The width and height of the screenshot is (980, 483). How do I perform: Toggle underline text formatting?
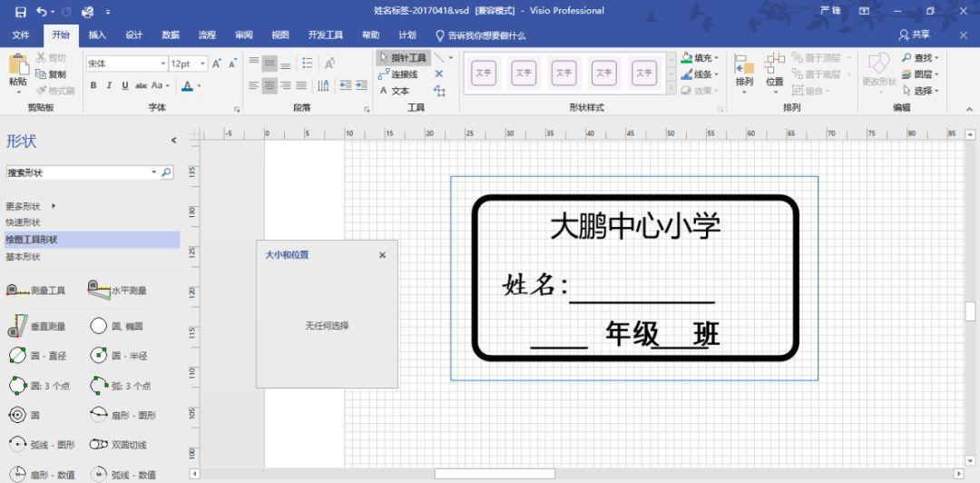coord(124,85)
